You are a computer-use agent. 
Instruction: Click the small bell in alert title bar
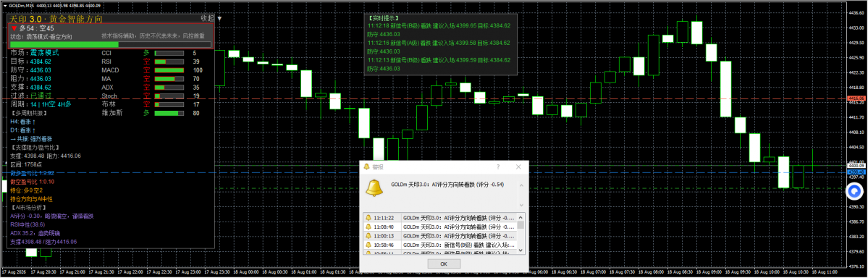366,166
